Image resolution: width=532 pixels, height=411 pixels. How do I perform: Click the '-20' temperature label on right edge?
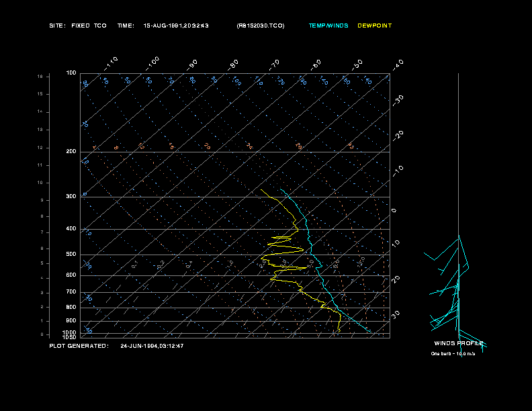click(398, 136)
